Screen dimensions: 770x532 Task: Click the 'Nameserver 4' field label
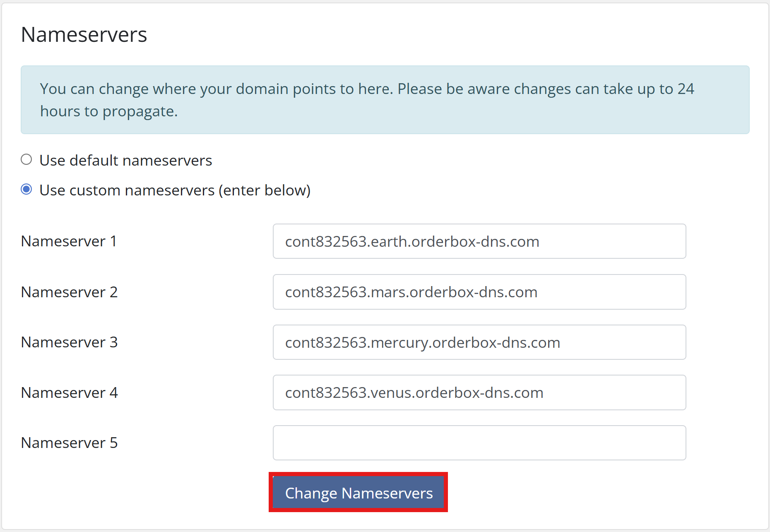(69, 393)
